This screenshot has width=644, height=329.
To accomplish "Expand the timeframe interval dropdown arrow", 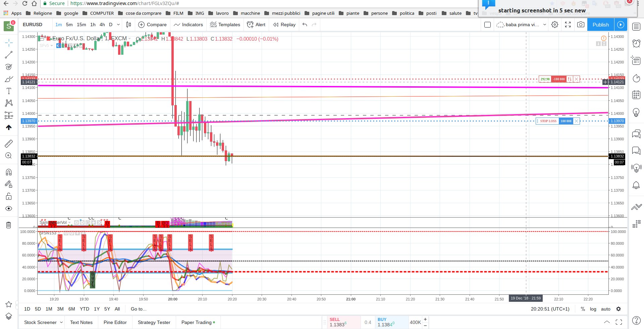I will [118, 25].
